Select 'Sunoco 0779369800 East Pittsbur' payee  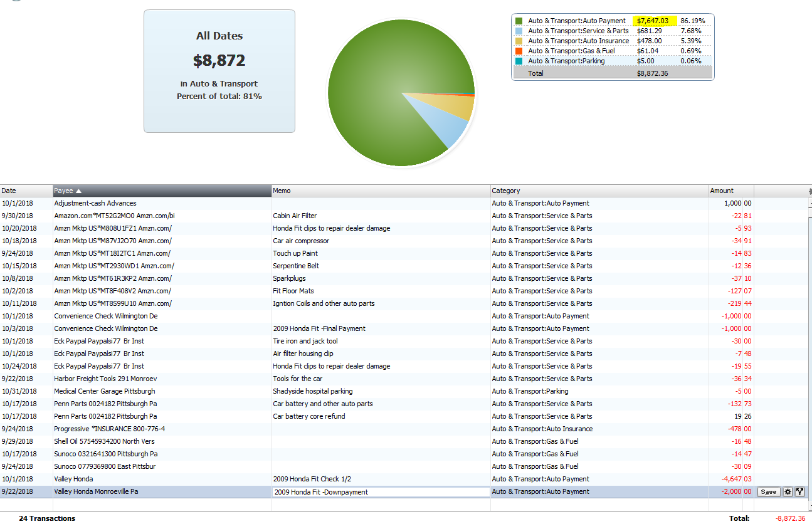(162, 466)
